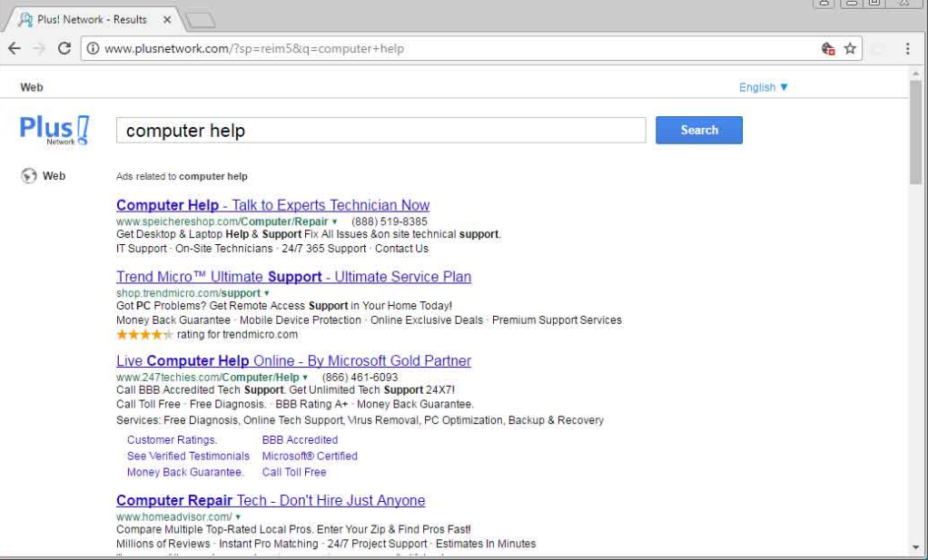Click the site info icon in address bar

click(93, 49)
